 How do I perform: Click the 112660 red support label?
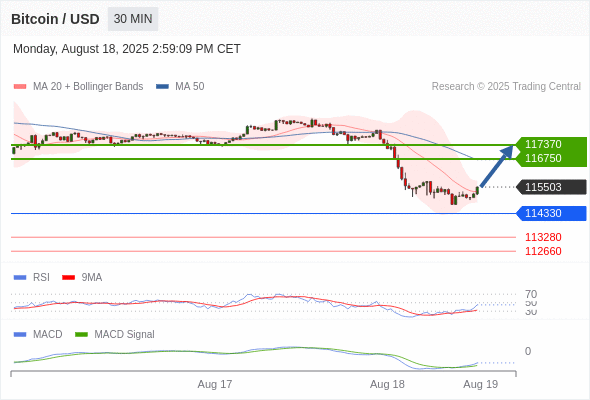click(x=543, y=251)
